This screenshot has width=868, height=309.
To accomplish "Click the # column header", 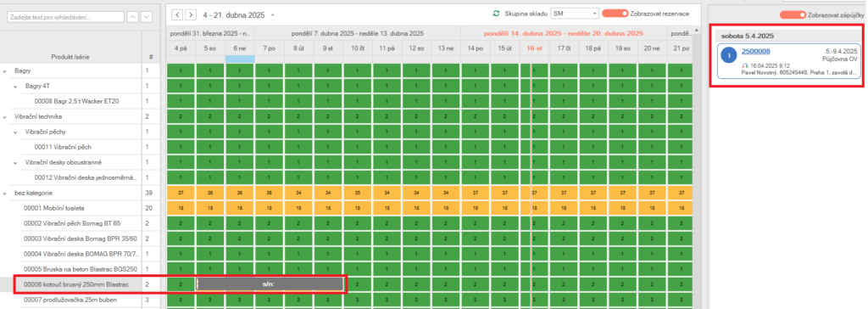I will pos(151,57).
